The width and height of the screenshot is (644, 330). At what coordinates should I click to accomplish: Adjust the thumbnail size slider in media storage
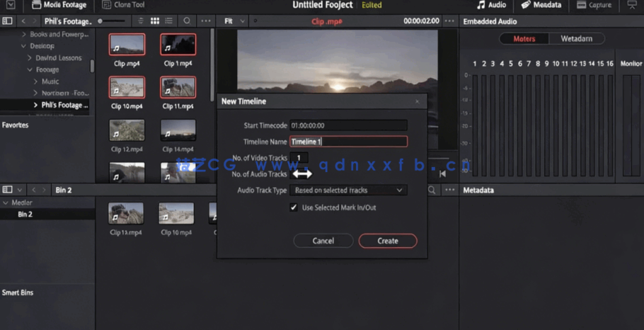click(x=111, y=21)
